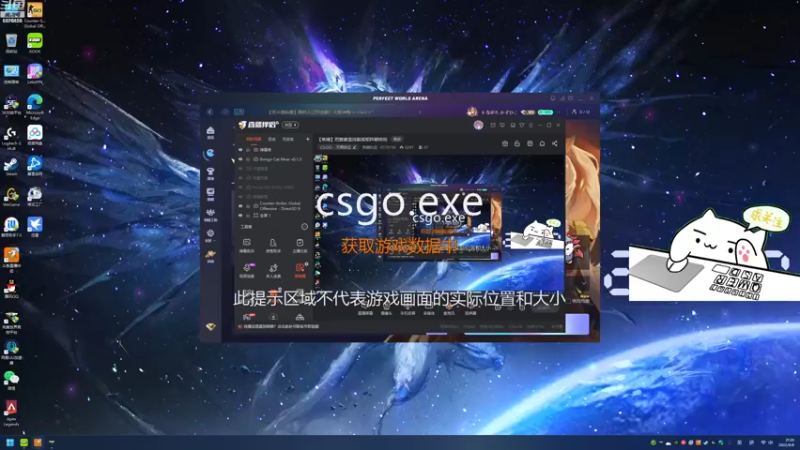Click the trophy icon in the arena sidebar
Viewport: 800px width, 450px height.
210,173
